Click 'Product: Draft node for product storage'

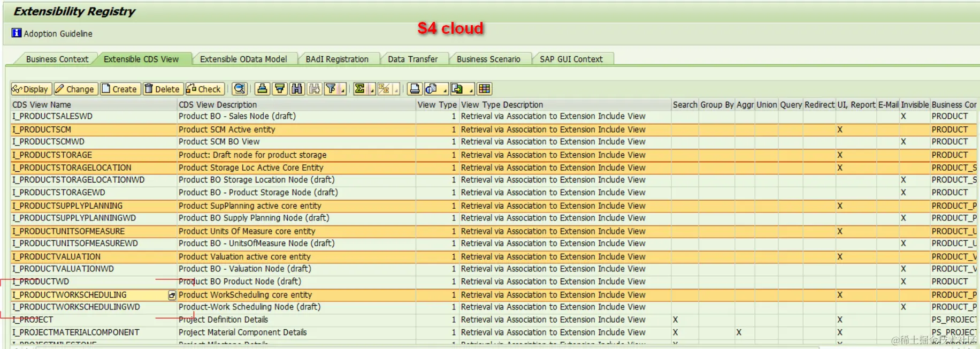click(252, 155)
